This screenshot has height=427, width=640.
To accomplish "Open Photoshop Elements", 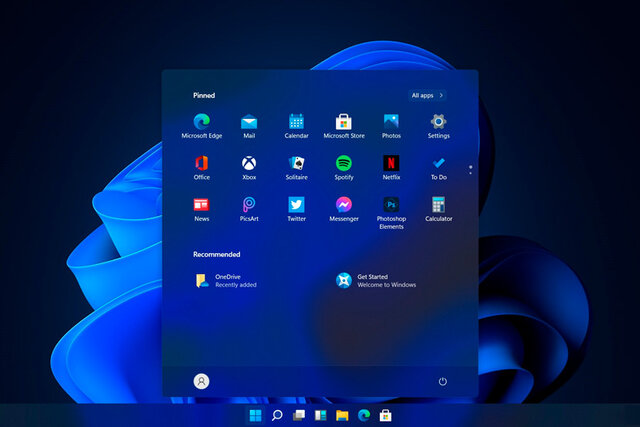I will [391, 213].
